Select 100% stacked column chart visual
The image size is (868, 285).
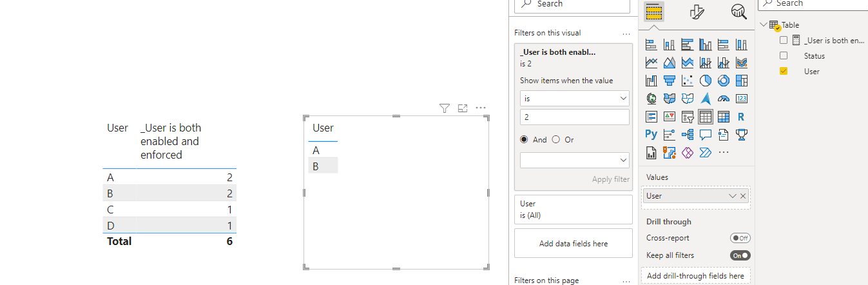pyautogui.click(x=742, y=44)
